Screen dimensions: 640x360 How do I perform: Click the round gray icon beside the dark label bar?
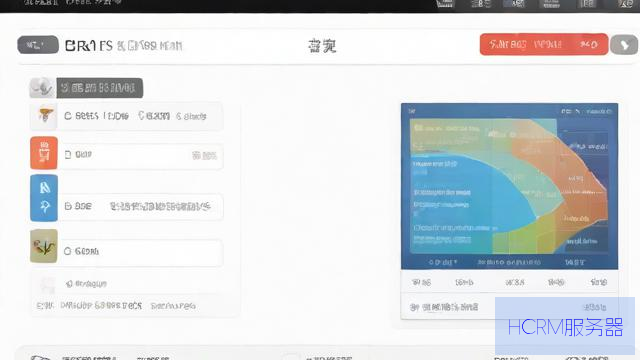coord(42,87)
